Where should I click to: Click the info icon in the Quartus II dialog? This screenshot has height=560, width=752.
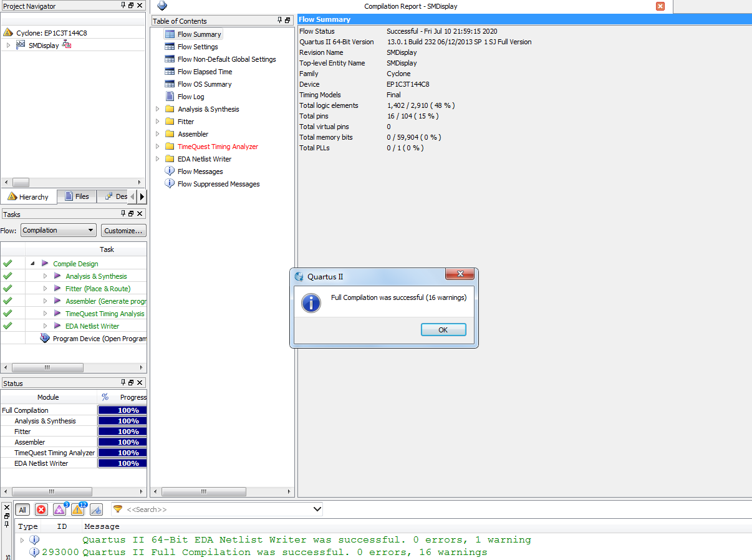[311, 303]
